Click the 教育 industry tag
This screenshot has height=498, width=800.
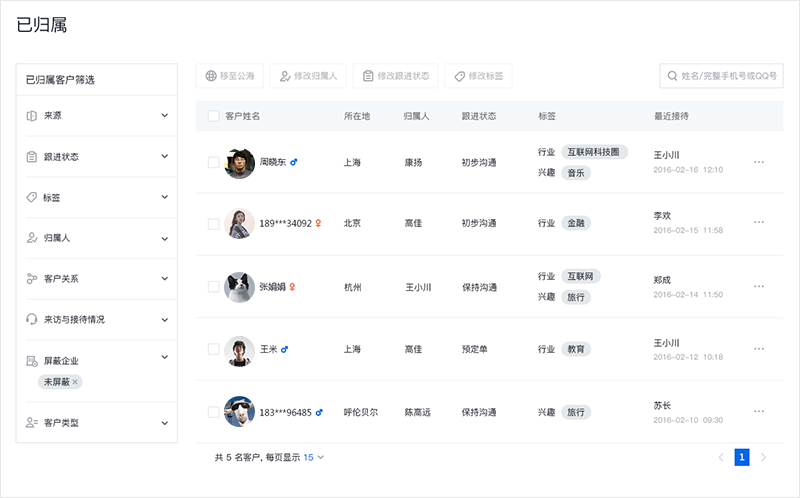click(x=576, y=349)
